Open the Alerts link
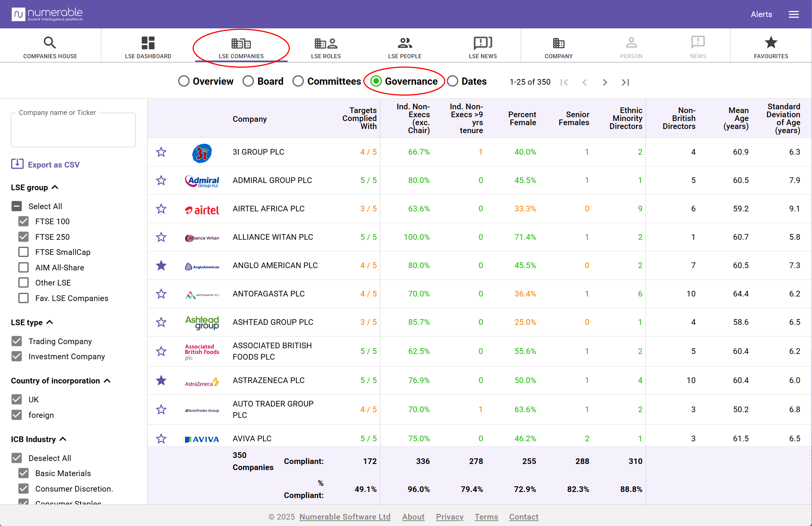812x526 pixels. click(x=761, y=14)
